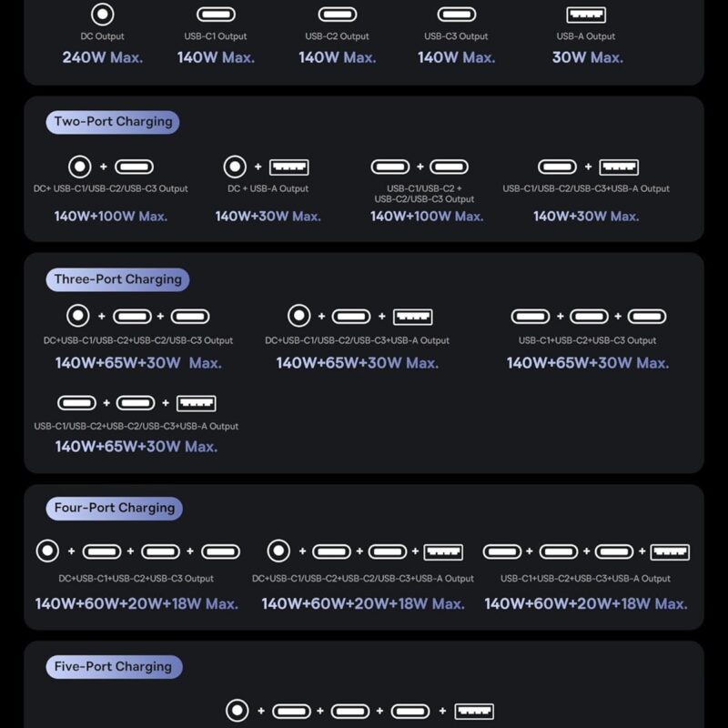Click the DC icon under Five-Port Charging
Screen dimensions: 728x728
coord(238,711)
